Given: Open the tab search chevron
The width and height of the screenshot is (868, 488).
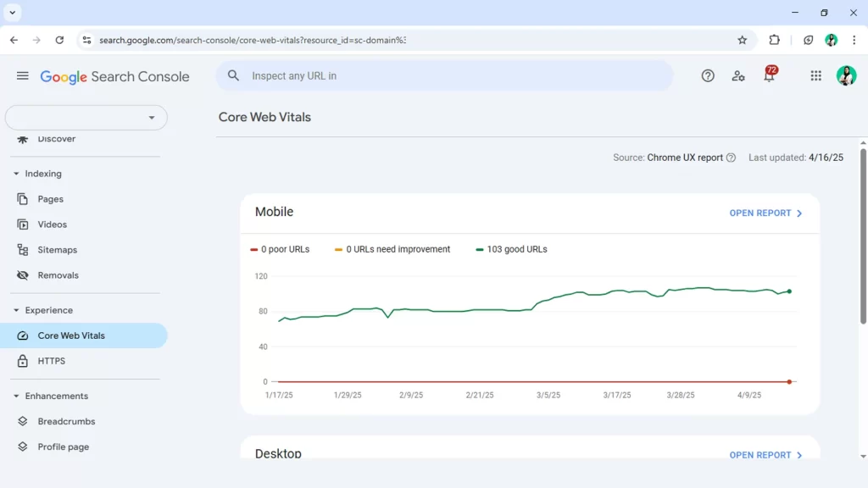Looking at the screenshot, I should pyautogui.click(x=12, y=12).
